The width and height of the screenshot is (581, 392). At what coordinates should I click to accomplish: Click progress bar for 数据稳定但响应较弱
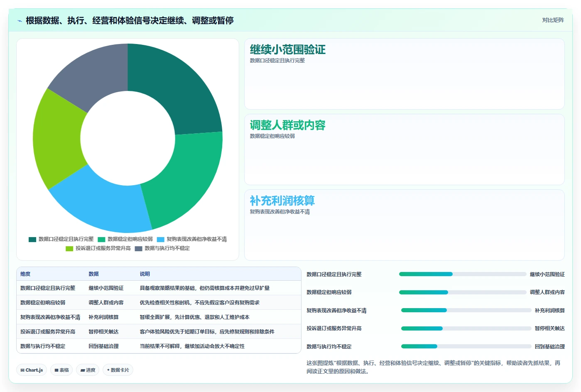point(463,292)
